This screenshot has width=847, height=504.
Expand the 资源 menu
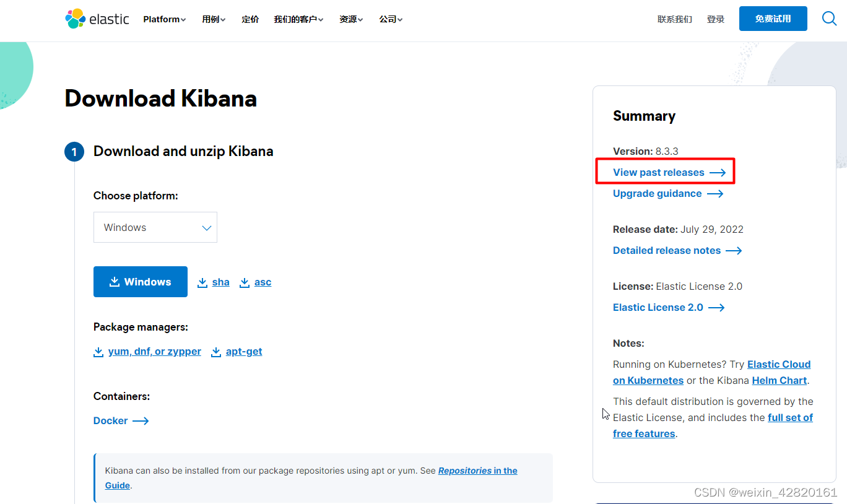point(351,19)
